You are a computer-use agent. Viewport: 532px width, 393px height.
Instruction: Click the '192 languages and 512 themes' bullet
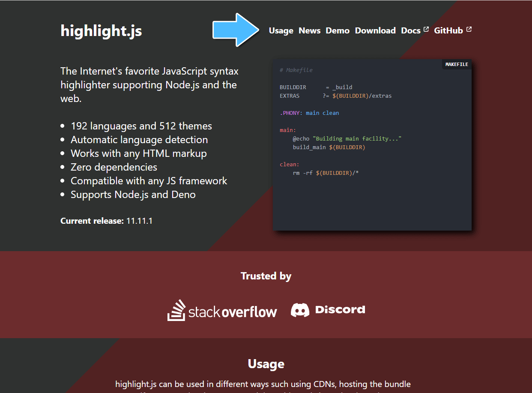141,126
